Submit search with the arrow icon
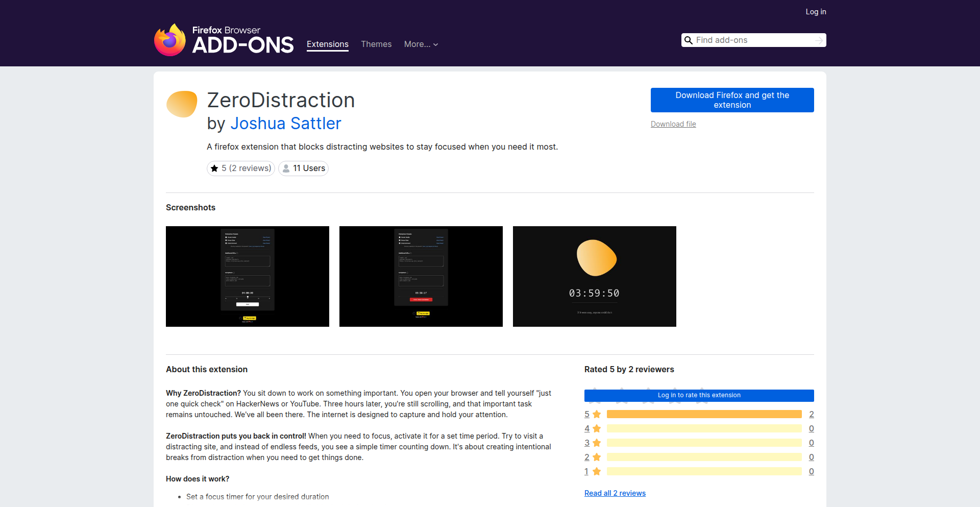This screenshot has width=980, height=507. pos(819,40)
